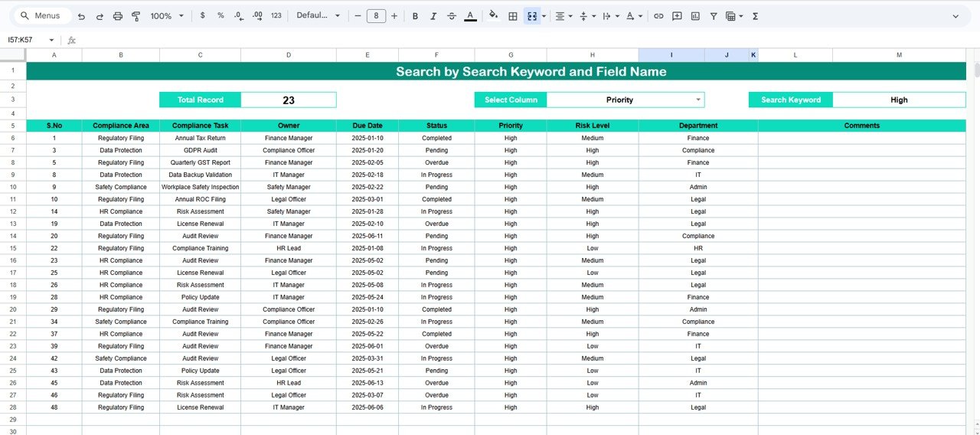This screenshot has width=980, height=435.
Task: Click the Print icon
Action: point(118,16)
